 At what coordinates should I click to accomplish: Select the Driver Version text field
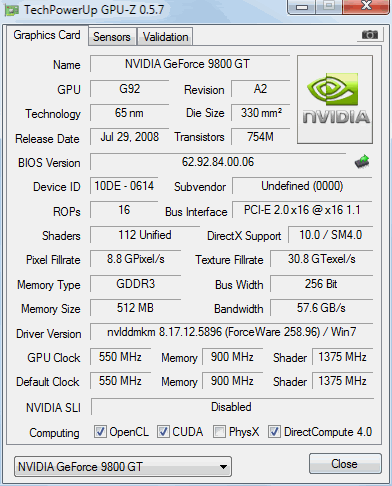tap(231, 332)
